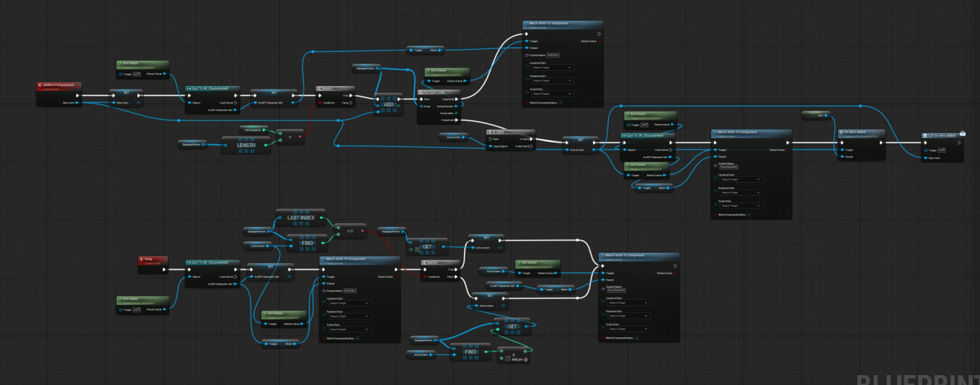Select Cast To BP_CharacterHell node in Swap graph

pos(212,274)
